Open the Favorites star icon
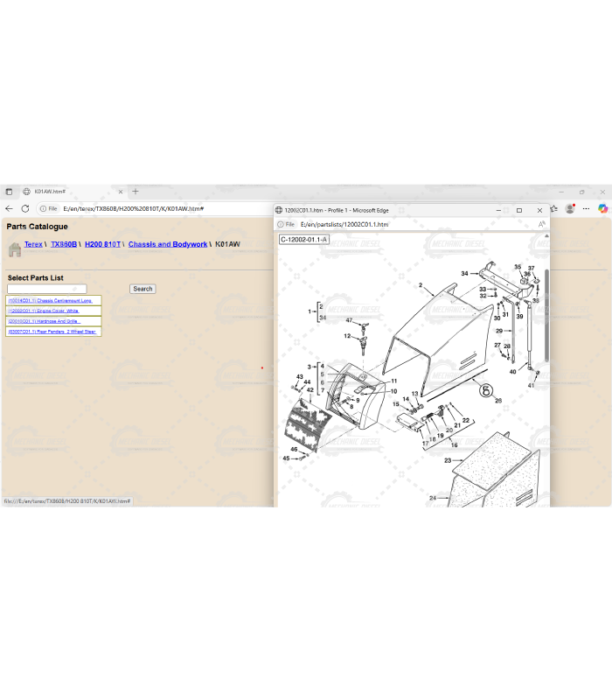 (554, 208)
